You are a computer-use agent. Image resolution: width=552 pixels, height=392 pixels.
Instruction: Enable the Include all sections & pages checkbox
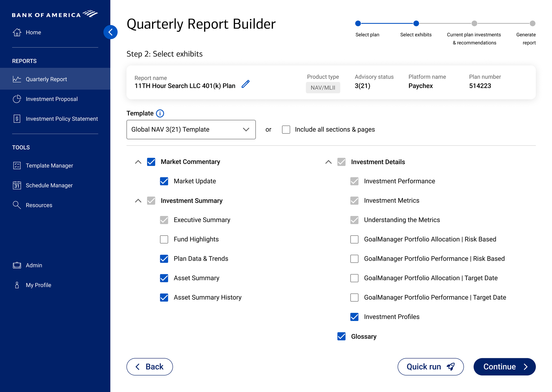click(286, 130)
